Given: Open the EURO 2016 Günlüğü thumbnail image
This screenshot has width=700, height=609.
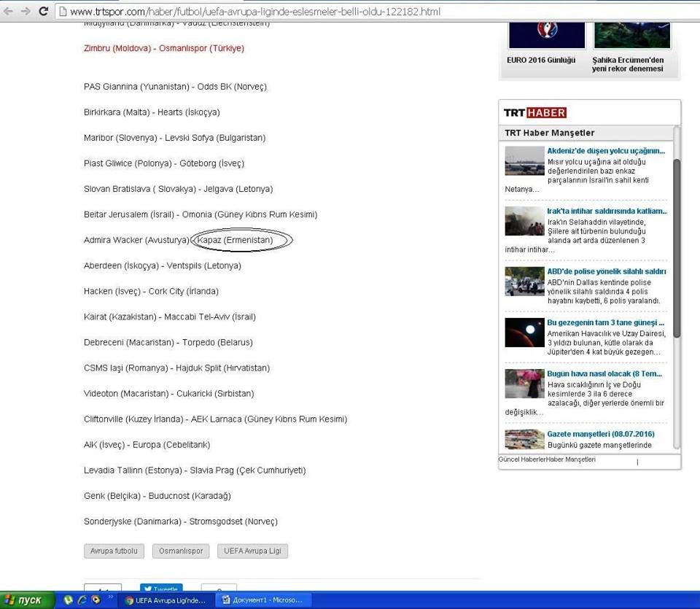Looking at the screenshot, I should 547,35.
